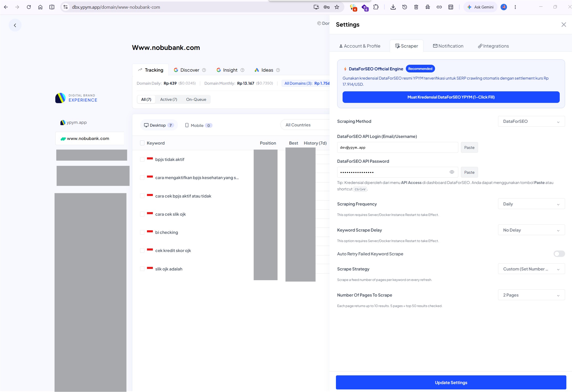Image resolution: width=572 pixels, height=392 pixels.
Task: Reveal API password with the eye icon
Action: [x=452, y=172]
